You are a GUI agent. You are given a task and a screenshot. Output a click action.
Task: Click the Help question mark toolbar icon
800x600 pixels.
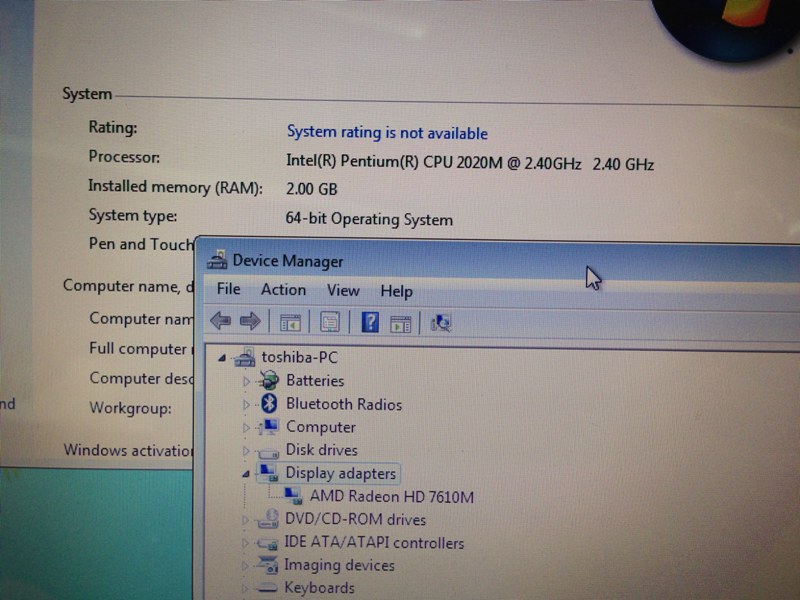pos(370,320)
